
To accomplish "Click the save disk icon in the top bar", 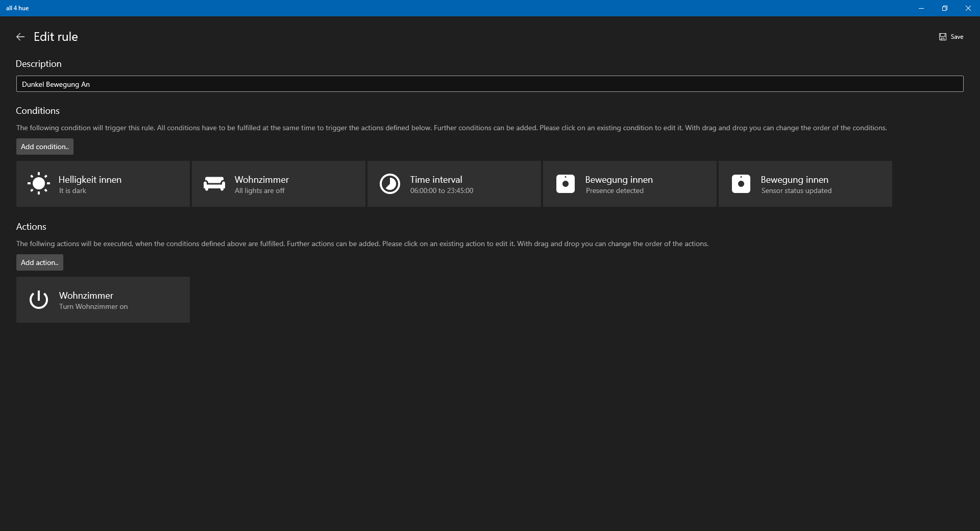I will tap(942, 36).
